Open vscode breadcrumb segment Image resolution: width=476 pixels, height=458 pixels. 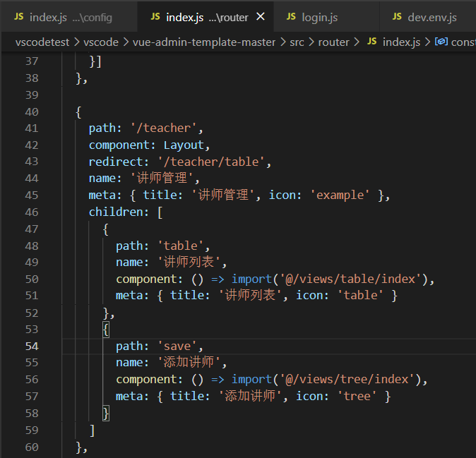pos(101,42)
